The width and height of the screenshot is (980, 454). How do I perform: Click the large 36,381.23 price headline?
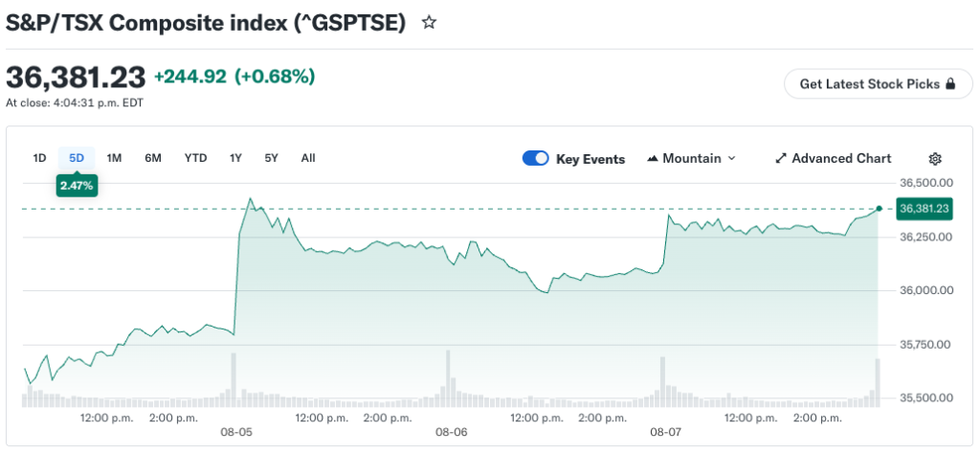(76, 77)
